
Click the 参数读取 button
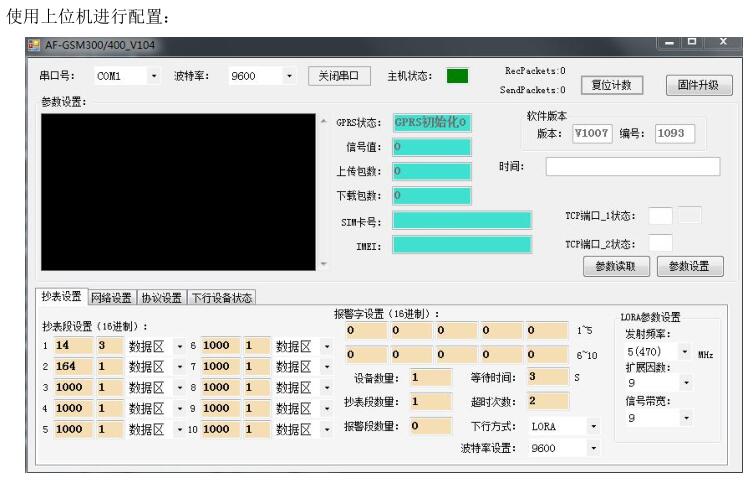pos(617,266)
